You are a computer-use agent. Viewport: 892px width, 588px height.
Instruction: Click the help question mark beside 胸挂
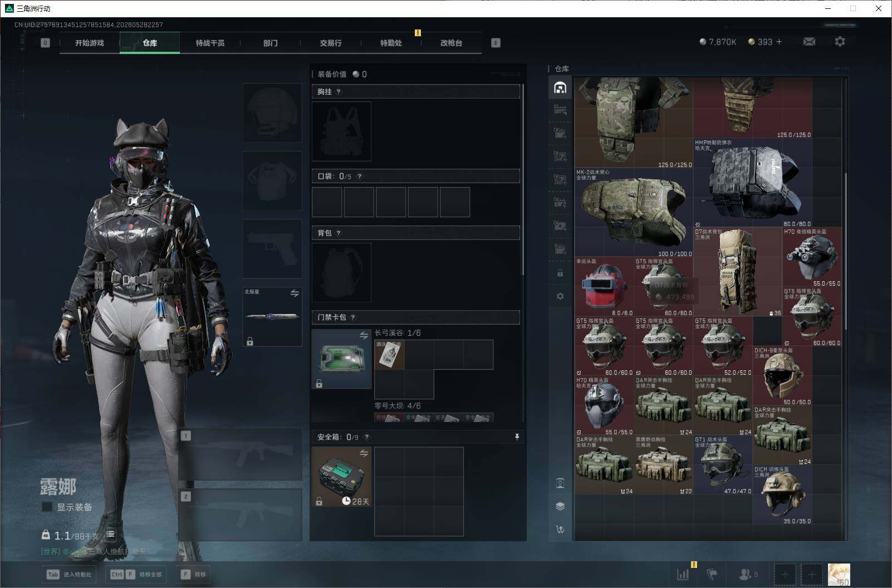(x=339, y=91)
